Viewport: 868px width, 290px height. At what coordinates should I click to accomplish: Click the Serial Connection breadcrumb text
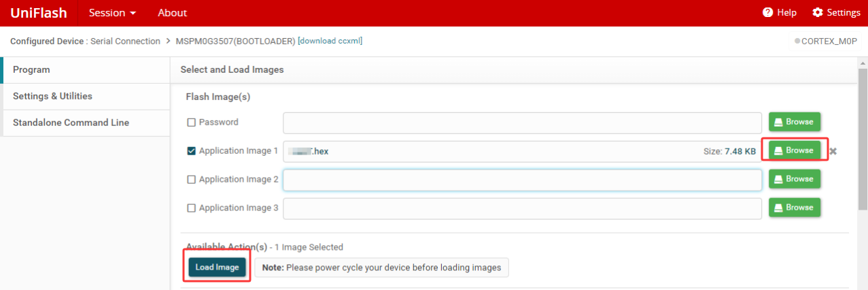pos(124,42)
